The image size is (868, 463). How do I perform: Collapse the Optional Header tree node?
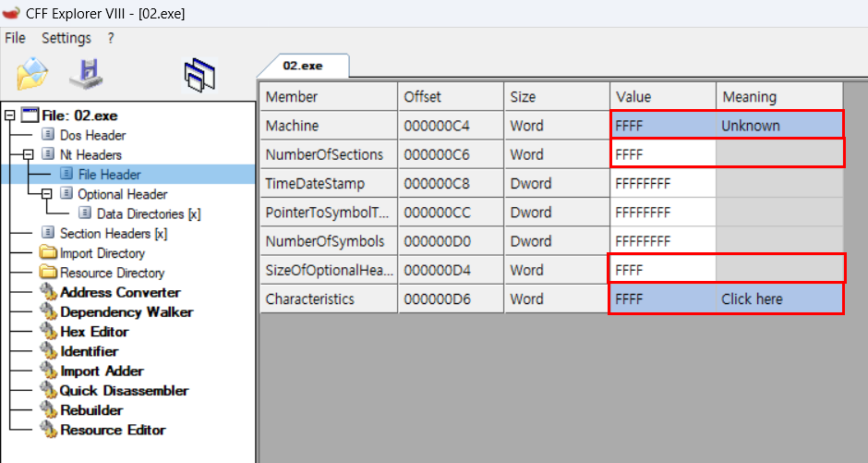click(47, 194)
